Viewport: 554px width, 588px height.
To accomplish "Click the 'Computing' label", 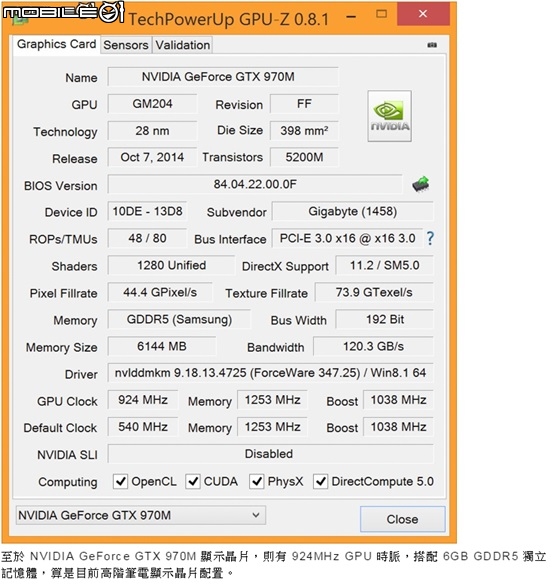I will coord(68,482).
